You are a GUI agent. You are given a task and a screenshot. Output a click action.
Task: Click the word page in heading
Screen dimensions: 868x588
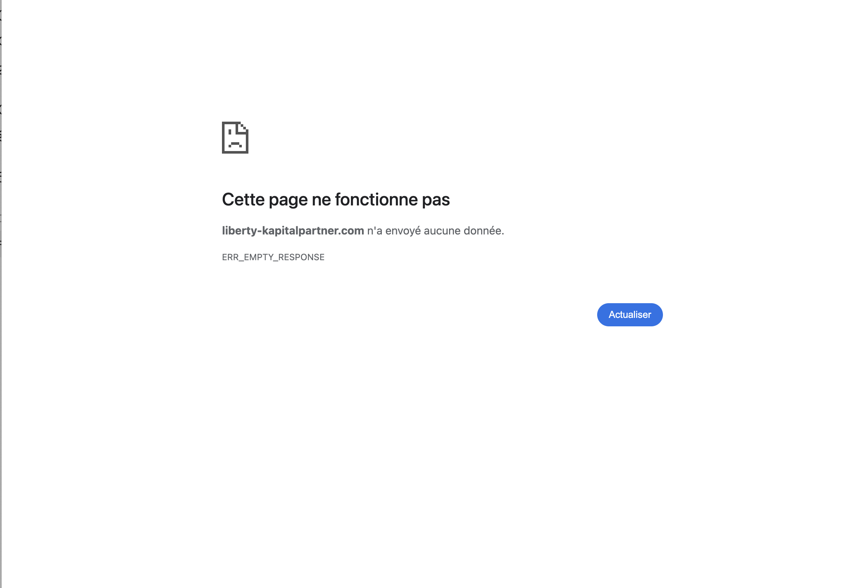(x=288, y=201)
